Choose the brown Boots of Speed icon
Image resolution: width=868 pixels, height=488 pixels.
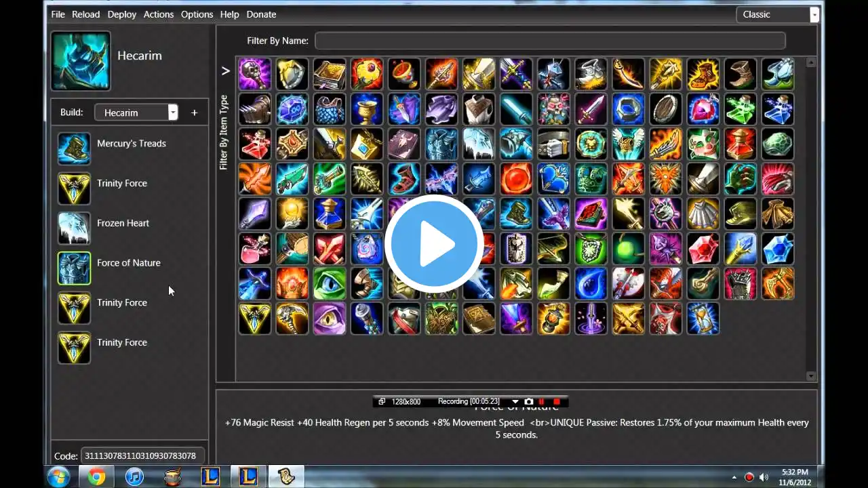coord(740,74)
